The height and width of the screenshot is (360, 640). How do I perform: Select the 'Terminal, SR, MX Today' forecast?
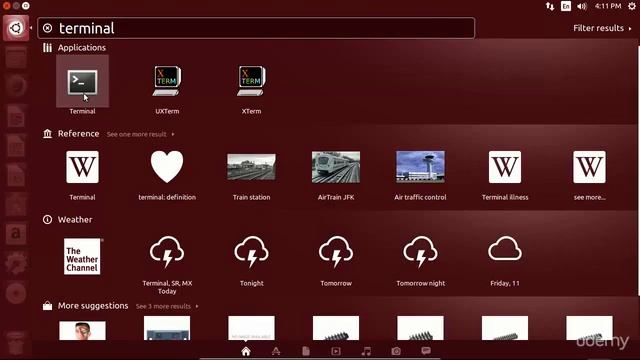coord(167,252)
